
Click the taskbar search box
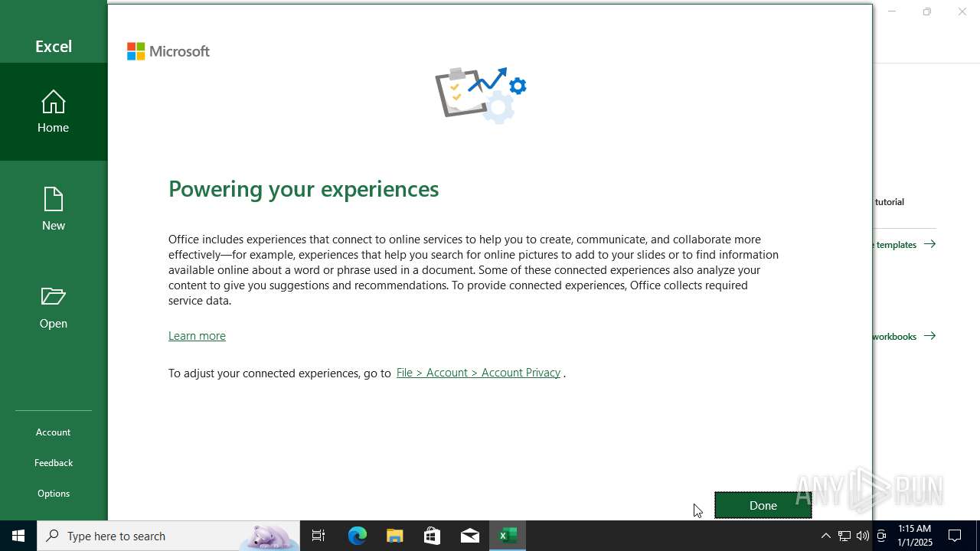tap(168, 536)
